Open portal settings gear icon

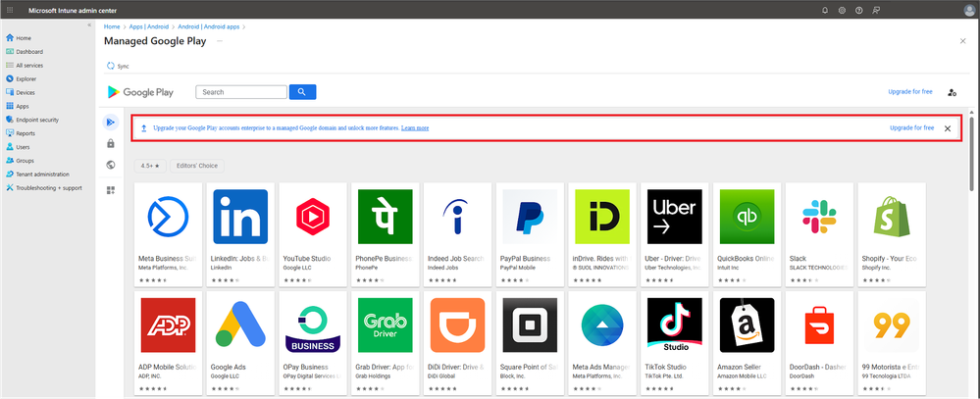point(842,11)
